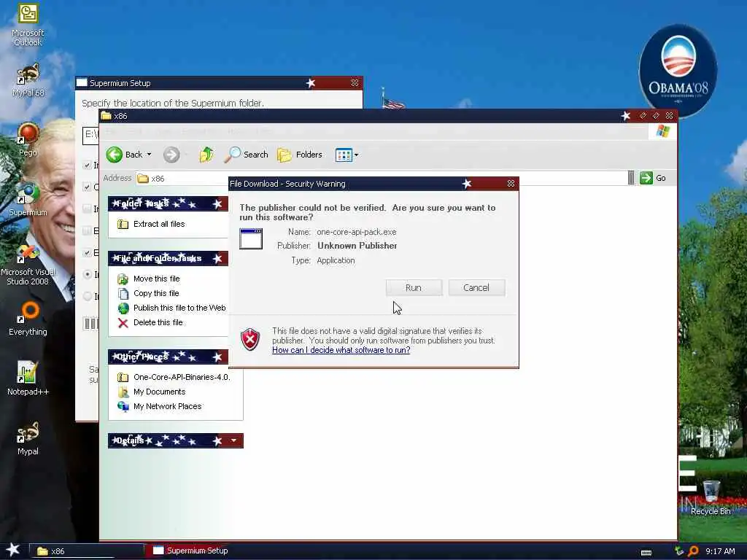The image size is (747, 560).
Task: Click the keyboard tray icon
Action: (646, 553)
